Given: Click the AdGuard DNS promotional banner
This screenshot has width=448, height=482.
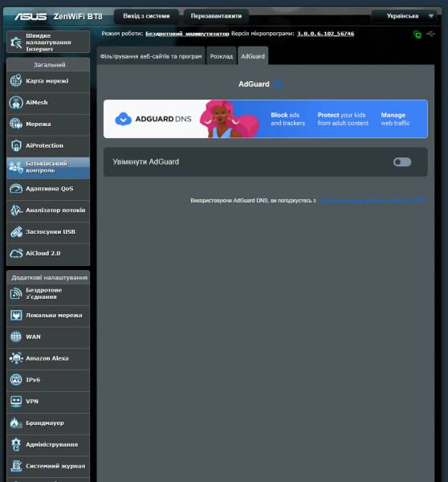Looking at the screenshot, I should tap(266, 119).
